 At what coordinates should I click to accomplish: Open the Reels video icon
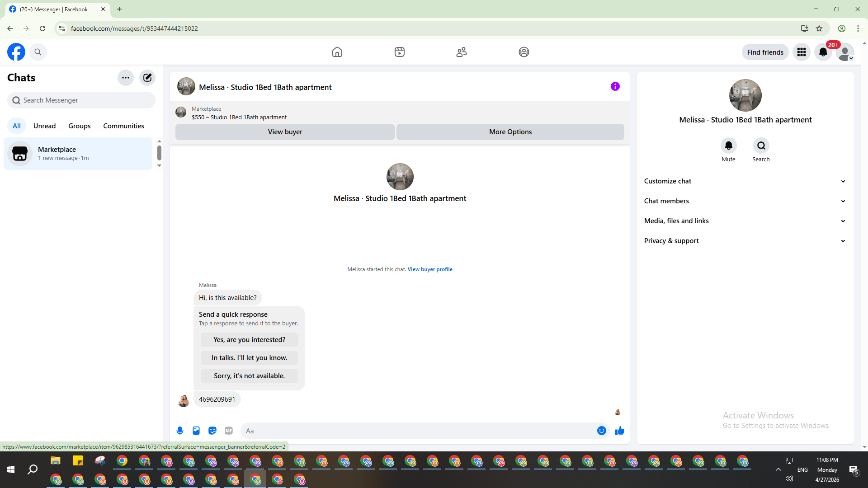point(400,52)
